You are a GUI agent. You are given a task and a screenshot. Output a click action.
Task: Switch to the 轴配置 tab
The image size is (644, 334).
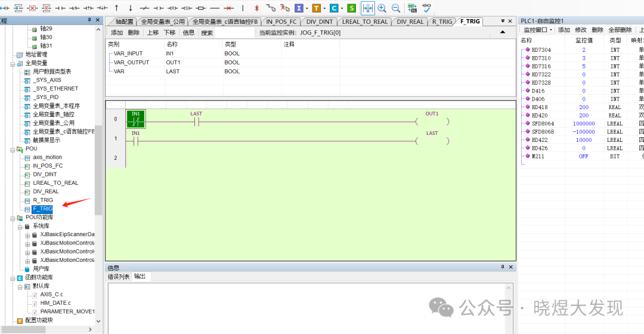click(124, 22)
